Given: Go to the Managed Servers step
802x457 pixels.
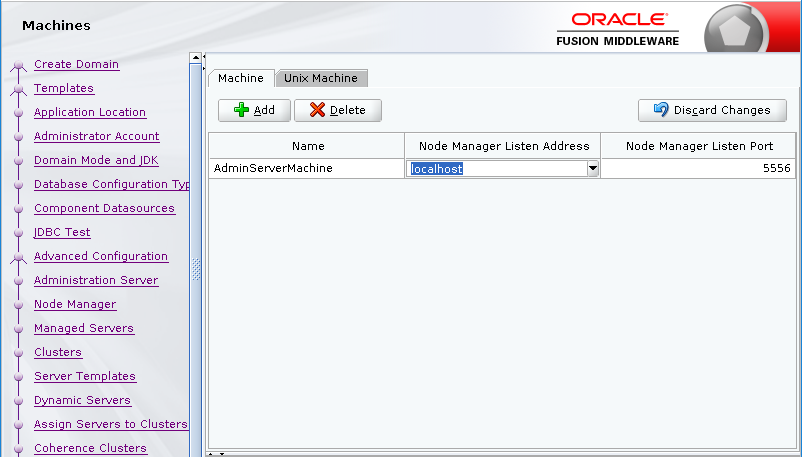Looking at the screenshot, I should (x=83, y=329).
